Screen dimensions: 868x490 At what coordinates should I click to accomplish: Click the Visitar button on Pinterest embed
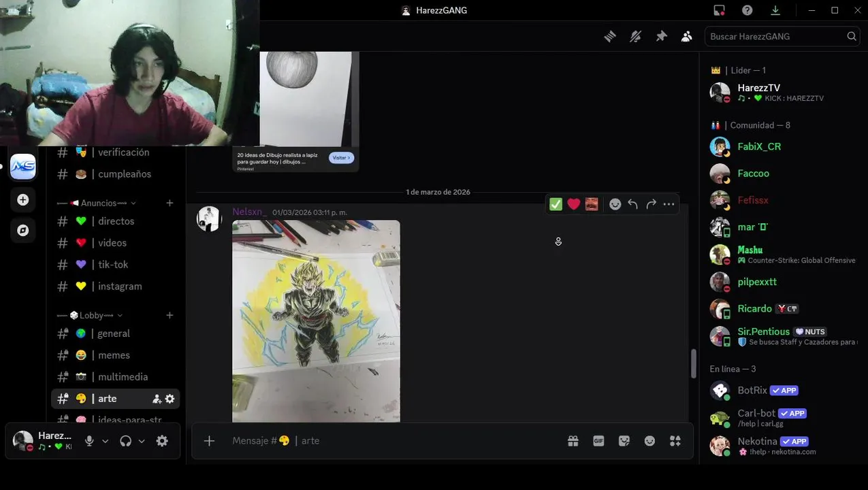click(341, 158)
